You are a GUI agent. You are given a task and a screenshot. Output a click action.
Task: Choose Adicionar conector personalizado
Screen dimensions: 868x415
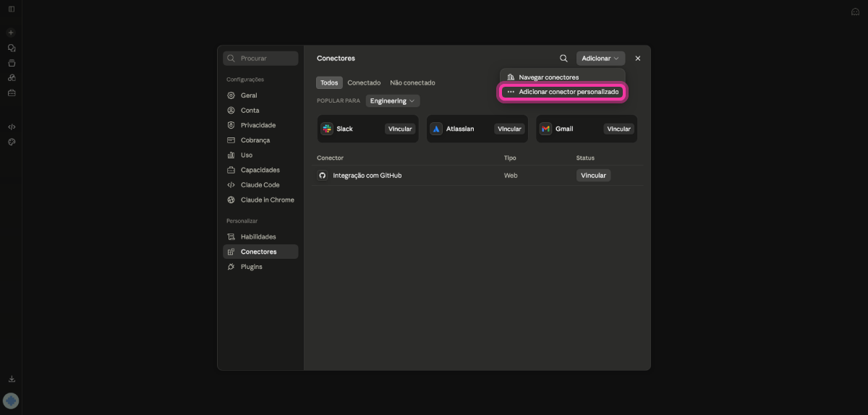(x=562, y=92)
